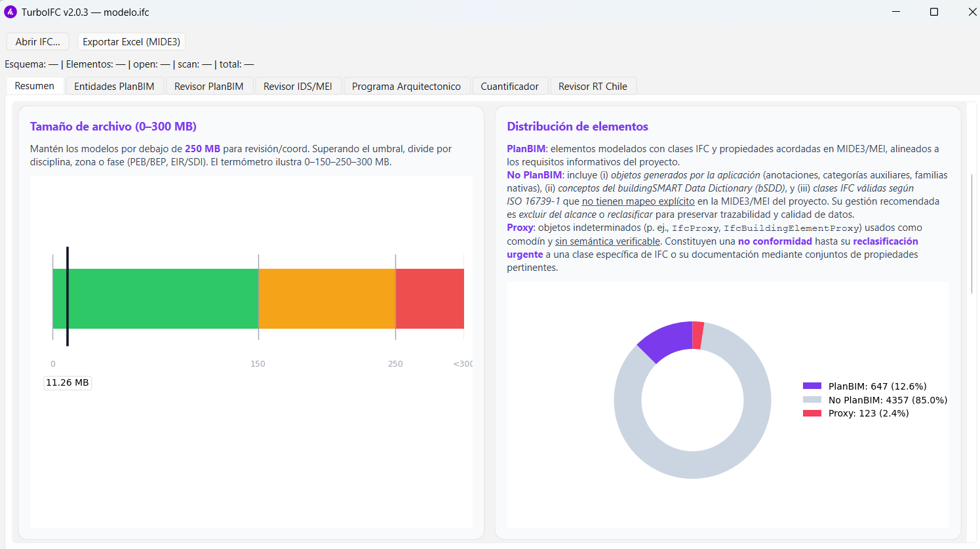
Task: Click the 'no tienen mapeo explícito' underlined text
Action: [x=638, y=201]
